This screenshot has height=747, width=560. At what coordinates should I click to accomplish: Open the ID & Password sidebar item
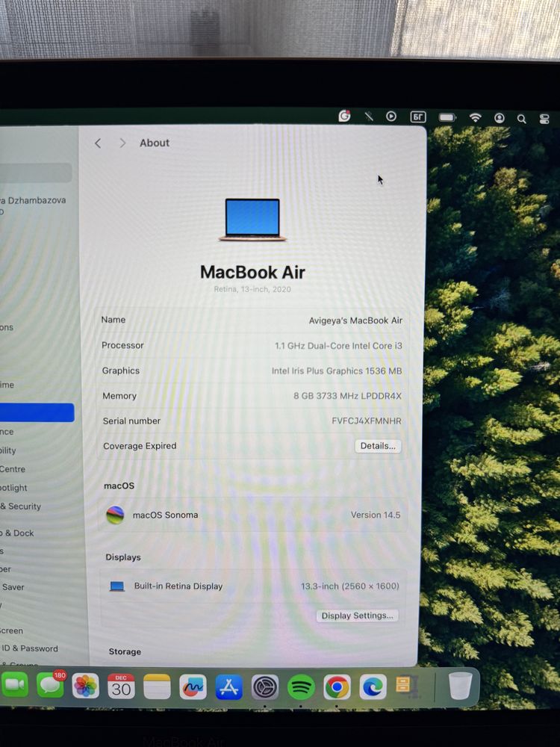pyautogui.click(x=30, y=648)
